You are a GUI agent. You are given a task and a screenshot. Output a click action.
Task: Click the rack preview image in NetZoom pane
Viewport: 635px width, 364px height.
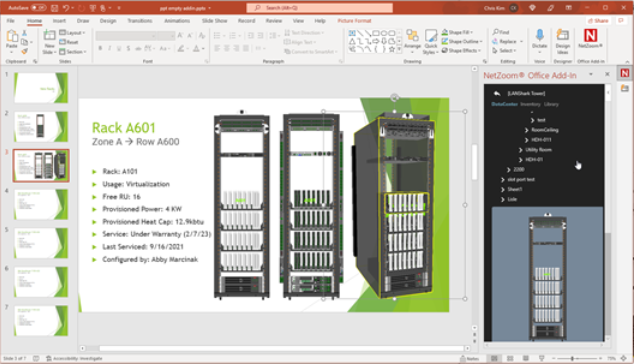(547, 274)
